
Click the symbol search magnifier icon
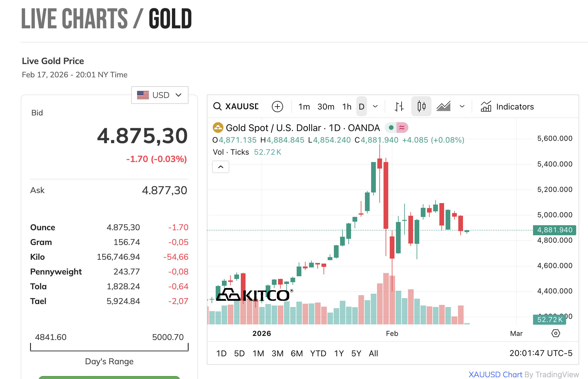[217, 107]
